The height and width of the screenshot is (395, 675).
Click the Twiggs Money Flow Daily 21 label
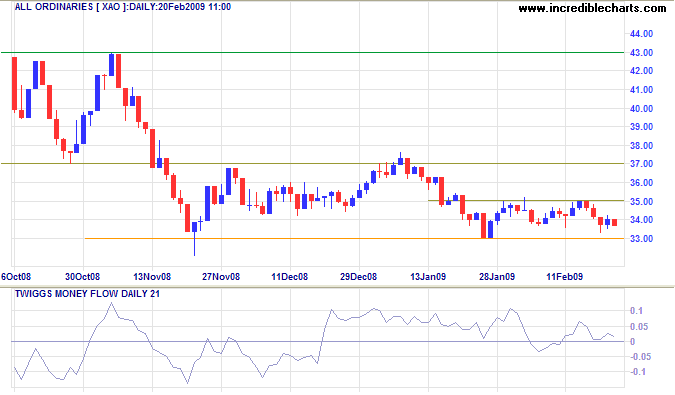87,294
